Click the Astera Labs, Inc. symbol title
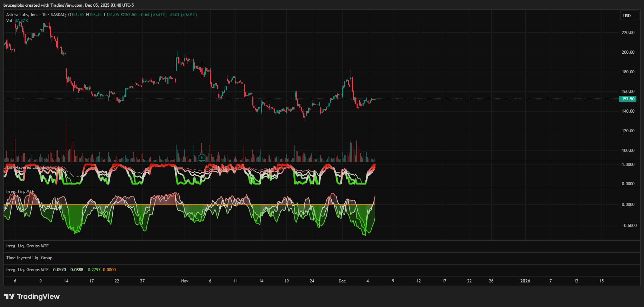This screenshot has width=644, height=307. (x=22, y=15)
